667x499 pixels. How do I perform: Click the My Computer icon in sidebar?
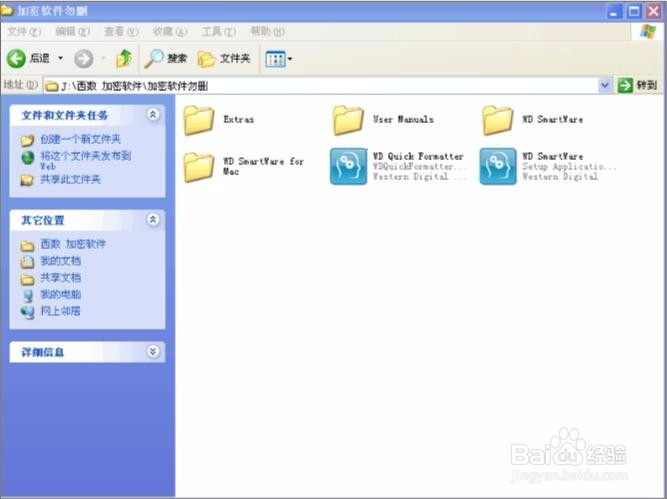28,295
